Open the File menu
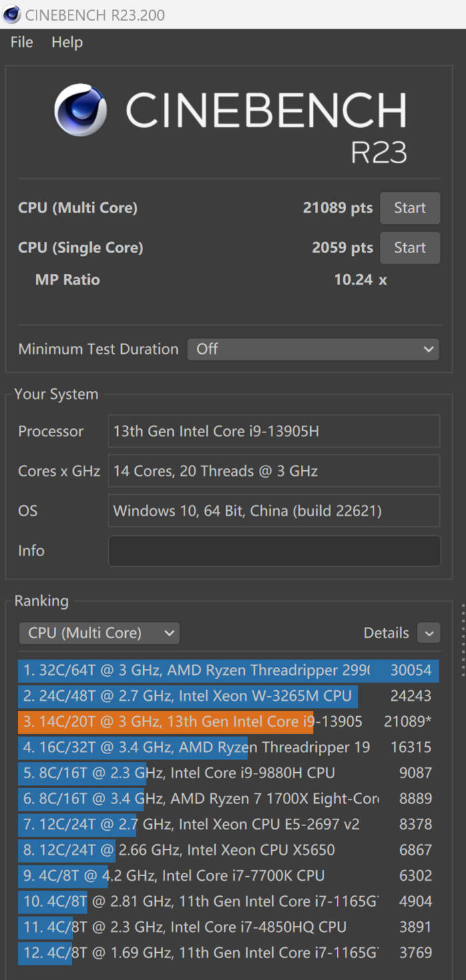The width and height of the screenshot is (466, 980). [x=22, y=42]
